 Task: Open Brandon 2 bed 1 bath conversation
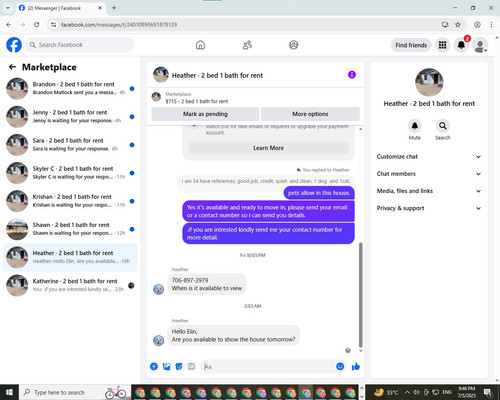(x=70, y=88)
